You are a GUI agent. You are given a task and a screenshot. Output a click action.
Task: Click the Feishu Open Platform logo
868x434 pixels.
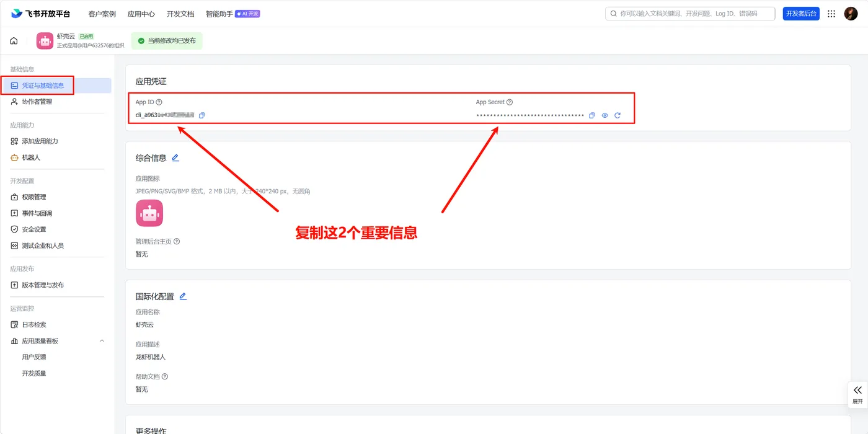coord(41,14)
